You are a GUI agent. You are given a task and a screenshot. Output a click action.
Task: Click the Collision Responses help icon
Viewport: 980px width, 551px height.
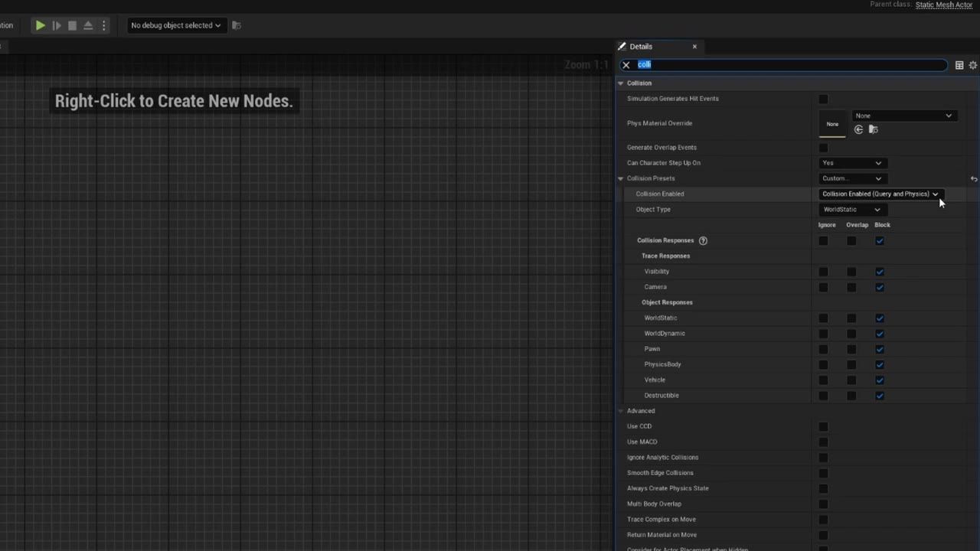coord(703,240)
